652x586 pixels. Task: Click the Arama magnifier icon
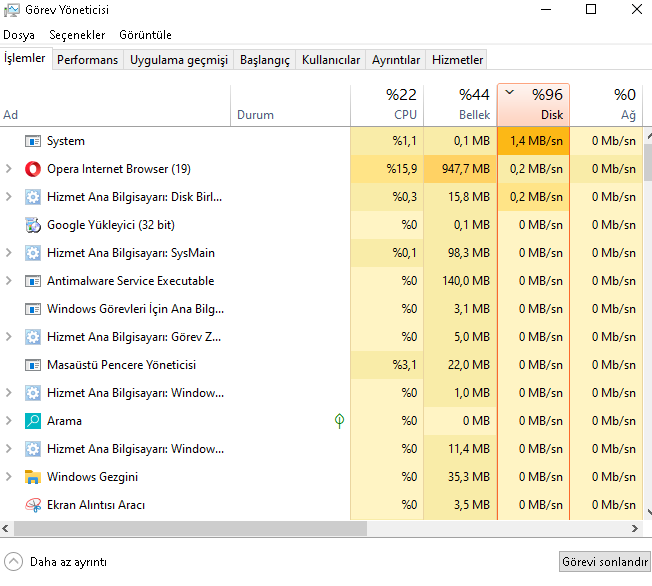point(33,421)
